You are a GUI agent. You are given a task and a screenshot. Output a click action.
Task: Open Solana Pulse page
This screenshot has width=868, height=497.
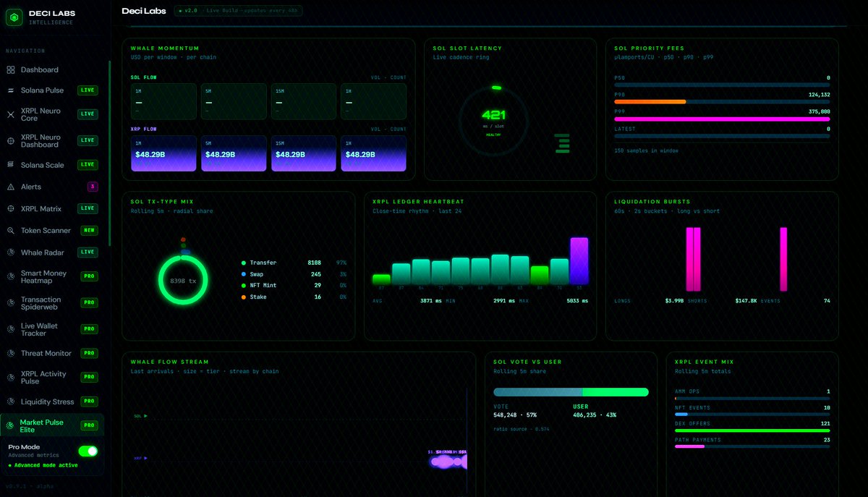click(52, 90)
